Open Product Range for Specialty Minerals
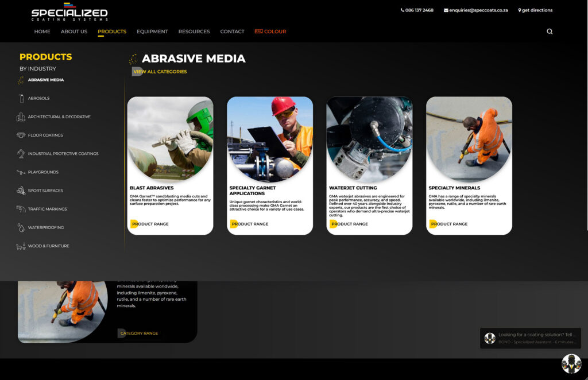This screenshot has width=588, height=380. click(x=449, y=224)
